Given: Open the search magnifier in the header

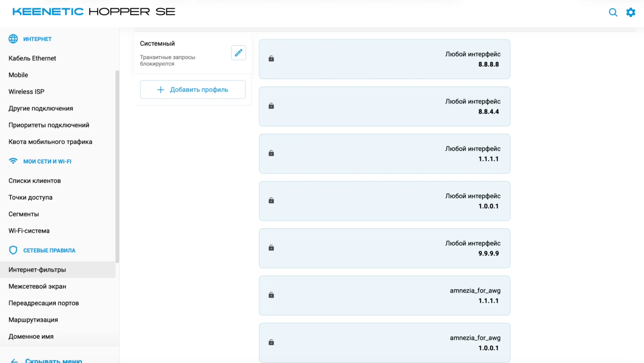Looking at the screenshot, I should coord(613,12).
